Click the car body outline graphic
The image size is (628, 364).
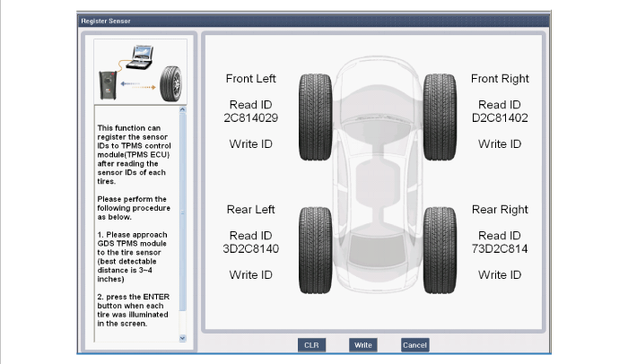click(378, 177)
